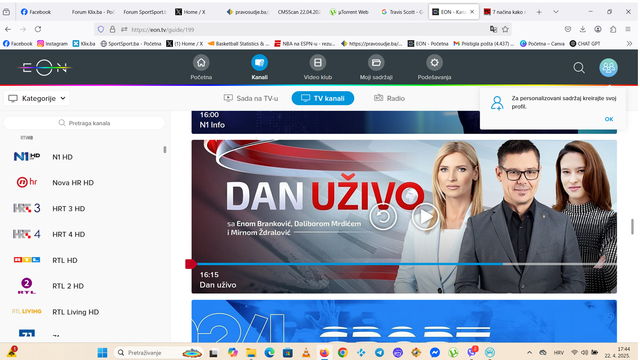This screenshot has width=640, height=360.
Task: Click the Pretraga kanala search field
Action: (x=84, y=123)
